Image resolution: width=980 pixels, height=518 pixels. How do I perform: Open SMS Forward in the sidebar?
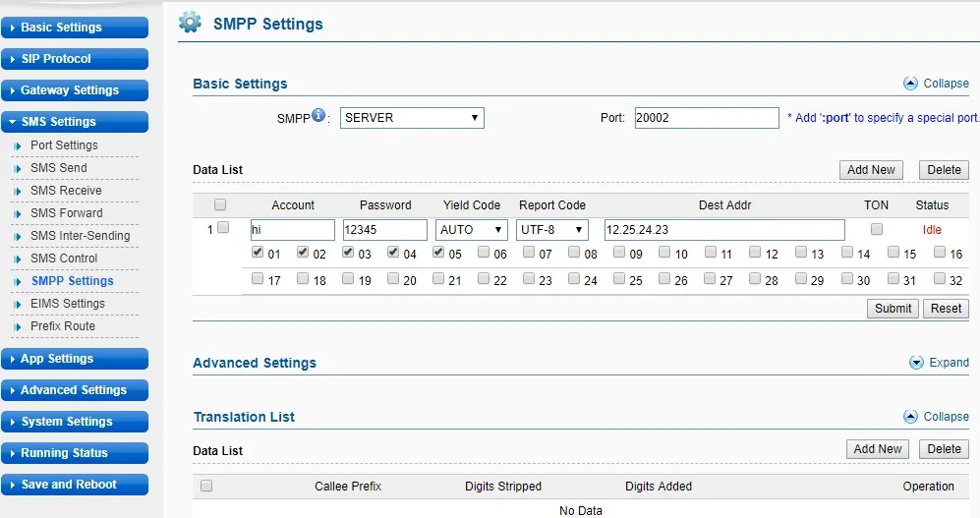click(66, 213)
